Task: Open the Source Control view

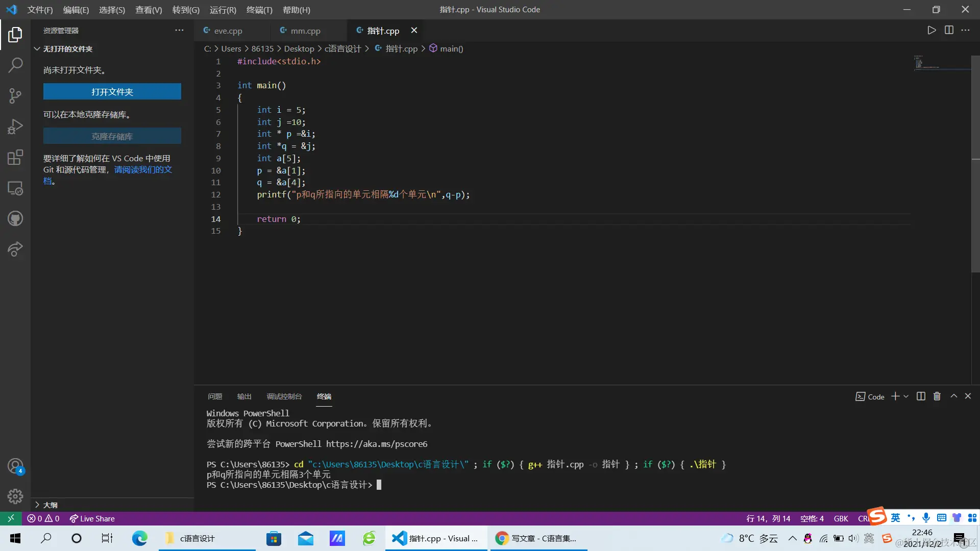Action: (x=15, y=95)
